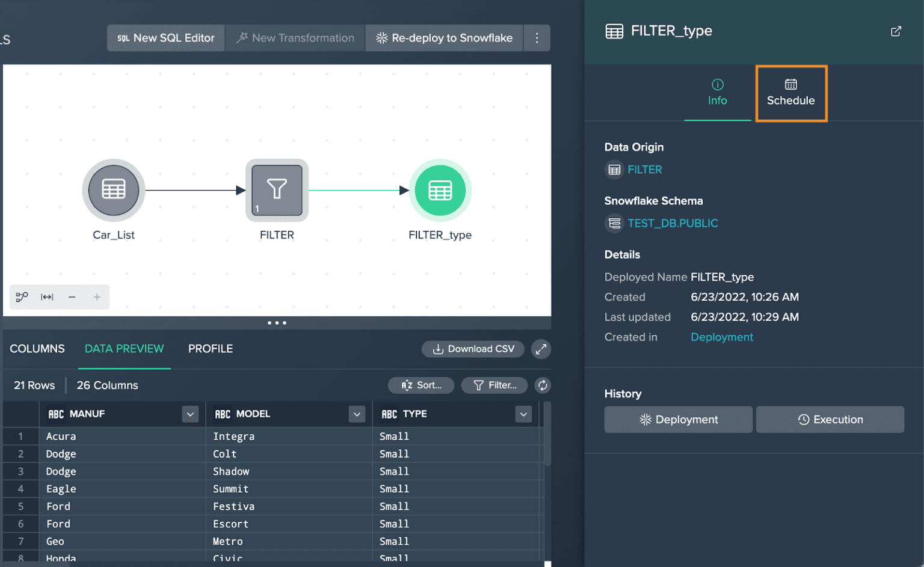Zoom out using the minus control
Viewport: 924px width, 567px height.
coord(72,296)
